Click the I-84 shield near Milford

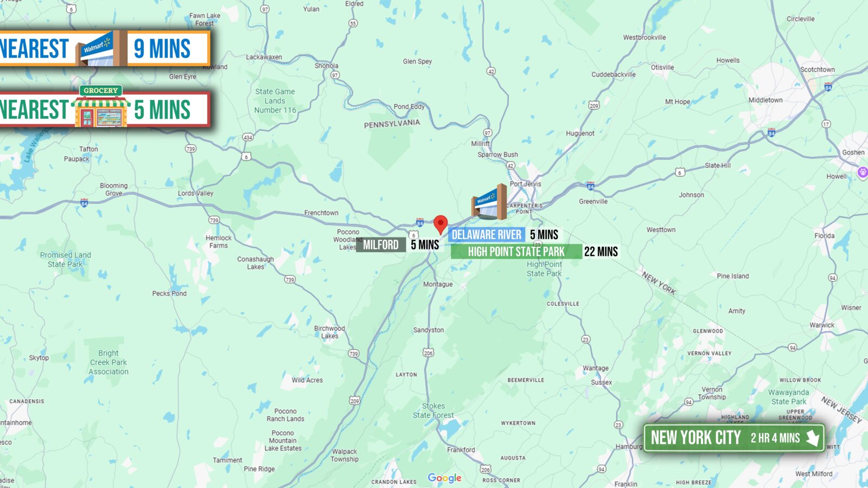(420, 223)
